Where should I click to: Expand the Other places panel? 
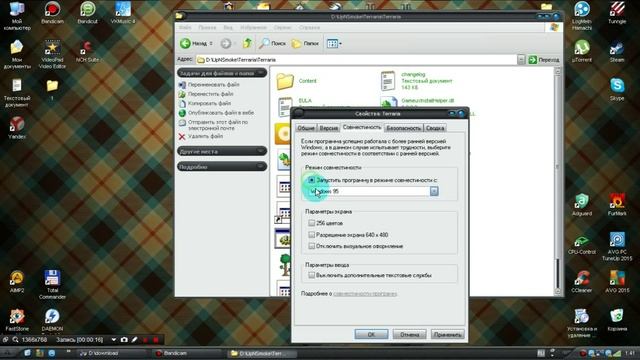click(260, 151)
